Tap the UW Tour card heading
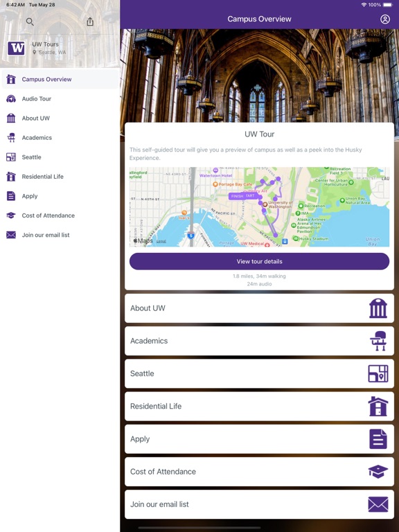 [x=259, y=134]
